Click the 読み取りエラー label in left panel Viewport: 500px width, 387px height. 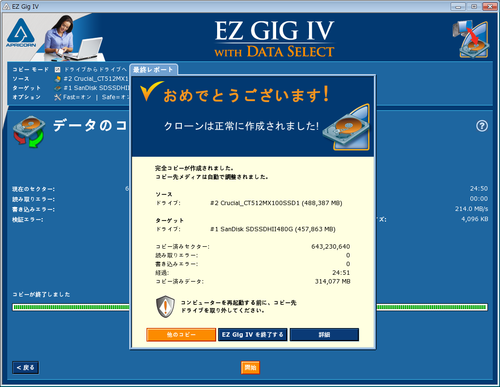[34, 199]
